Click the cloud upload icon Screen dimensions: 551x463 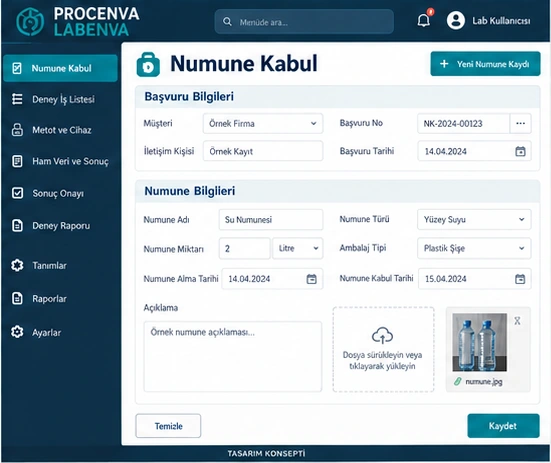tap(382, 335)
